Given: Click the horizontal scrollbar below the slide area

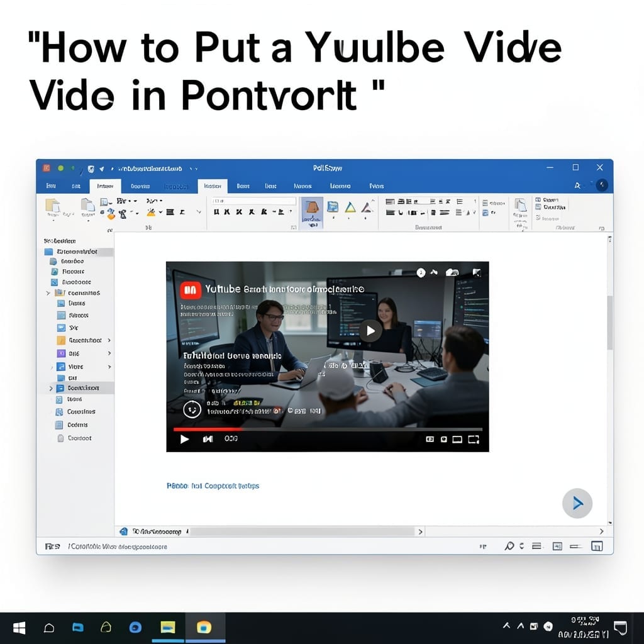Looking at the screenshot, I should (x=302, y=531).
